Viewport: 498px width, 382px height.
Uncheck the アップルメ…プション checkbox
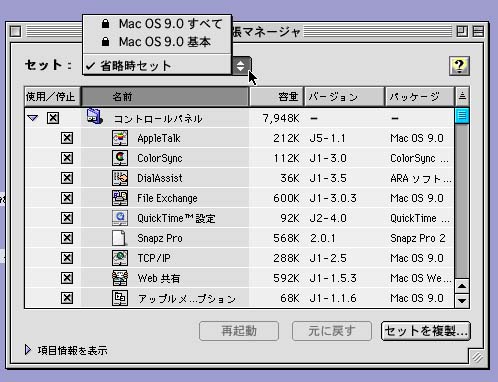click(x=67, y=298)
